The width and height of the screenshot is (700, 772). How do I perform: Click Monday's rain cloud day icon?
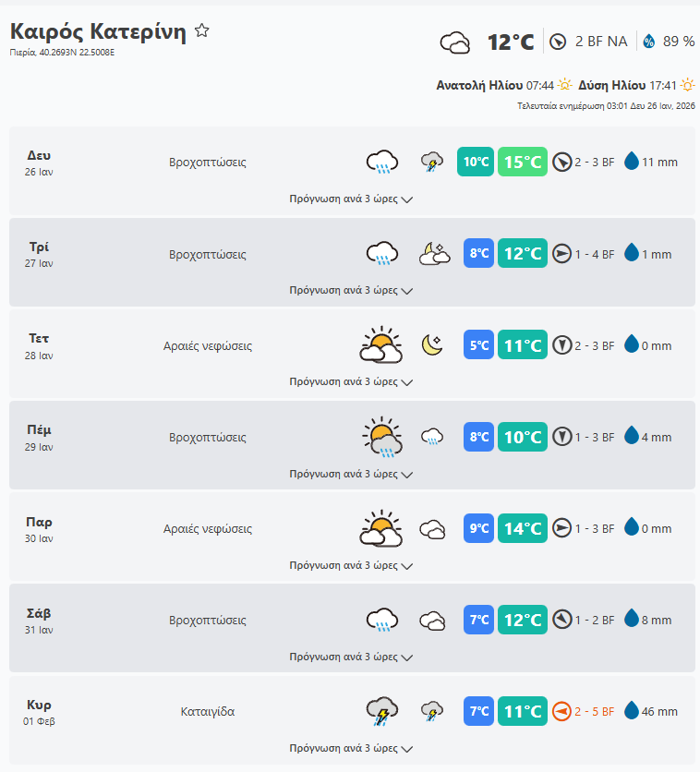[381, 162]
